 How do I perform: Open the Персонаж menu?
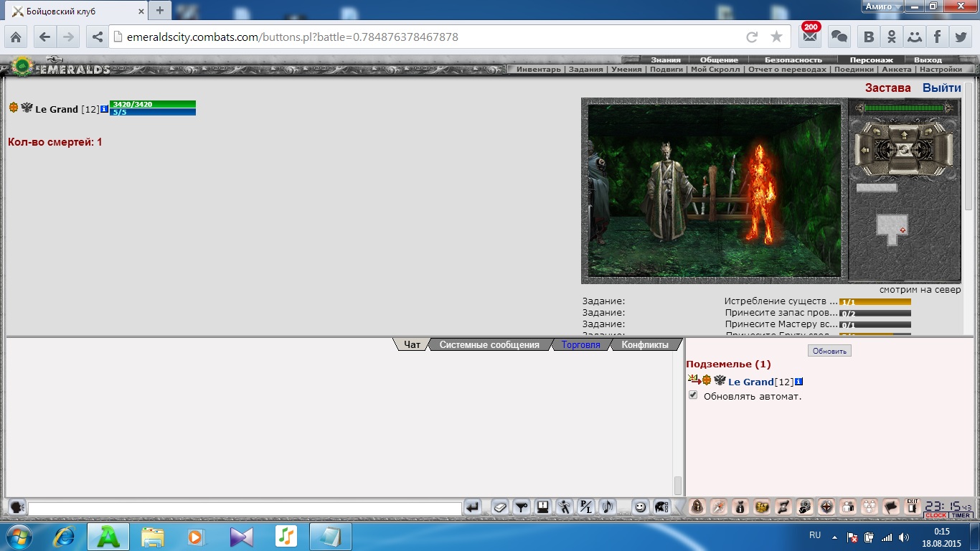[x=872, y=60]
